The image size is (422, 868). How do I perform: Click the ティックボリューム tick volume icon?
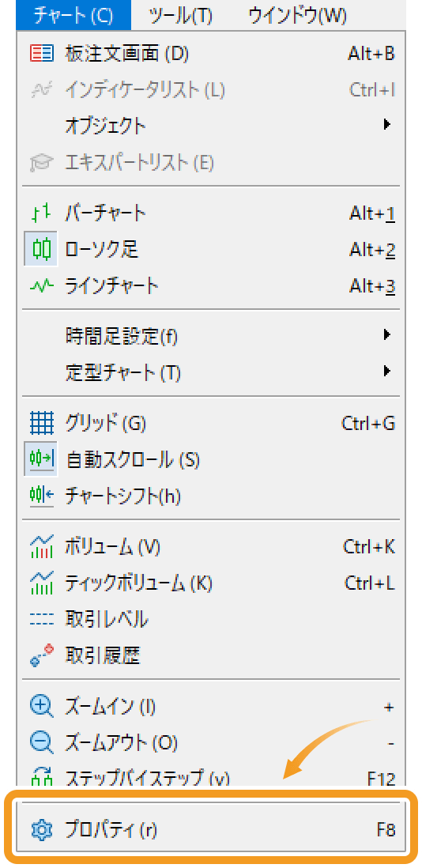pyautogui.click(x=41, y=583)
